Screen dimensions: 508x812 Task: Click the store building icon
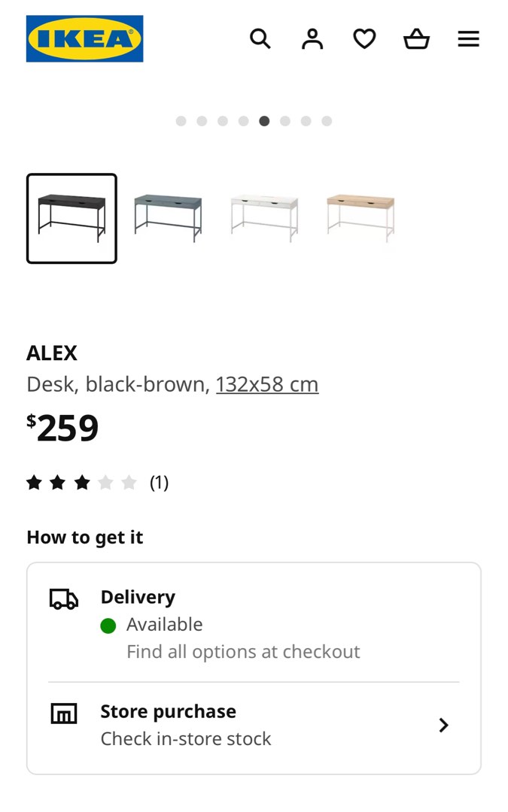pos(63,714)
